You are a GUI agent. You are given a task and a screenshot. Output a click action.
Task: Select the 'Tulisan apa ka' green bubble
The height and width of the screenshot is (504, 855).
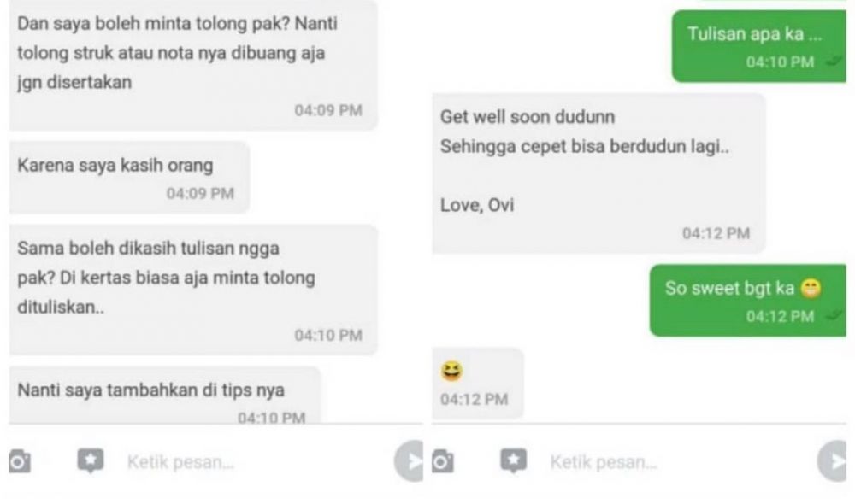coord(759,46)
